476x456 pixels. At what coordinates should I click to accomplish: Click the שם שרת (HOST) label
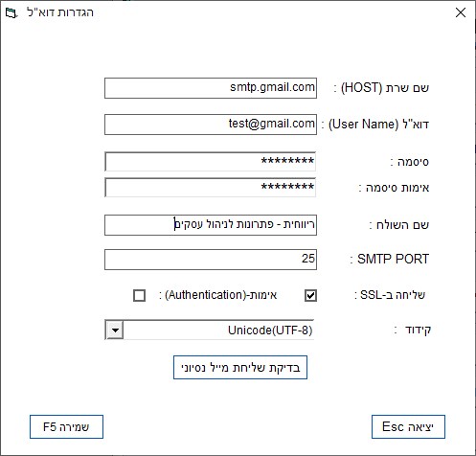click(381, 87)
